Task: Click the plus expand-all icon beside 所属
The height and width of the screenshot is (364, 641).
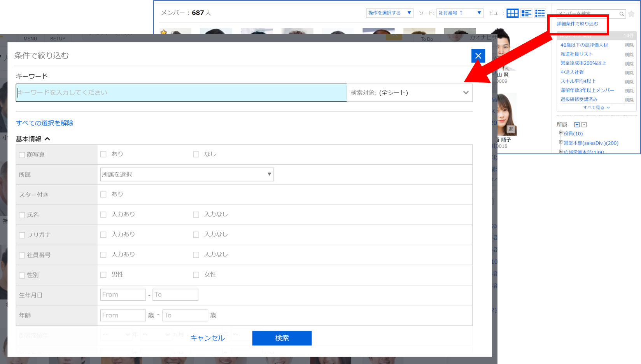Action: (577, 125)
